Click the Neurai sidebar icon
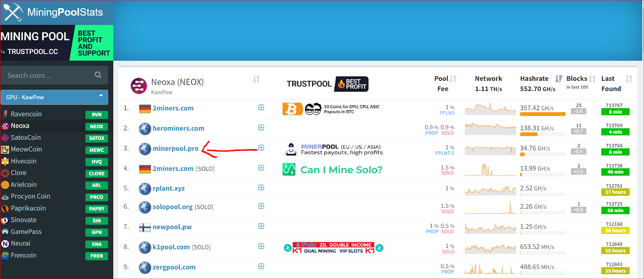 (x=5, y=244)
